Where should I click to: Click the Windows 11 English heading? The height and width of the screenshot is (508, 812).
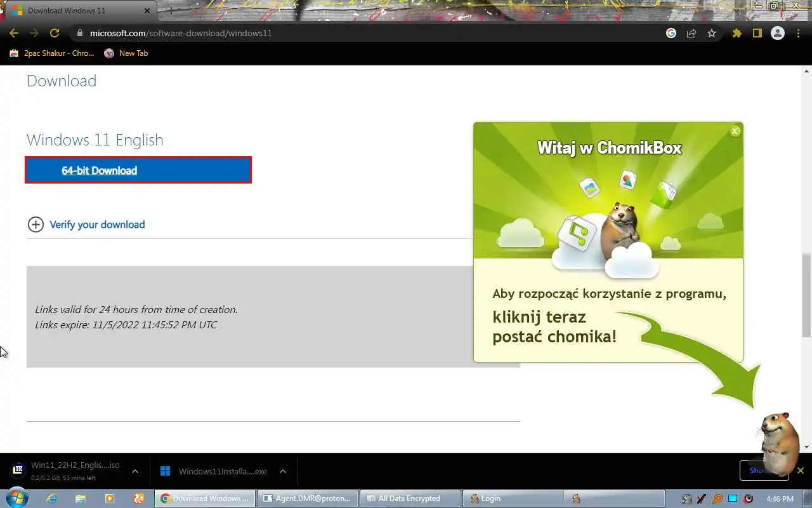[95, 140]
